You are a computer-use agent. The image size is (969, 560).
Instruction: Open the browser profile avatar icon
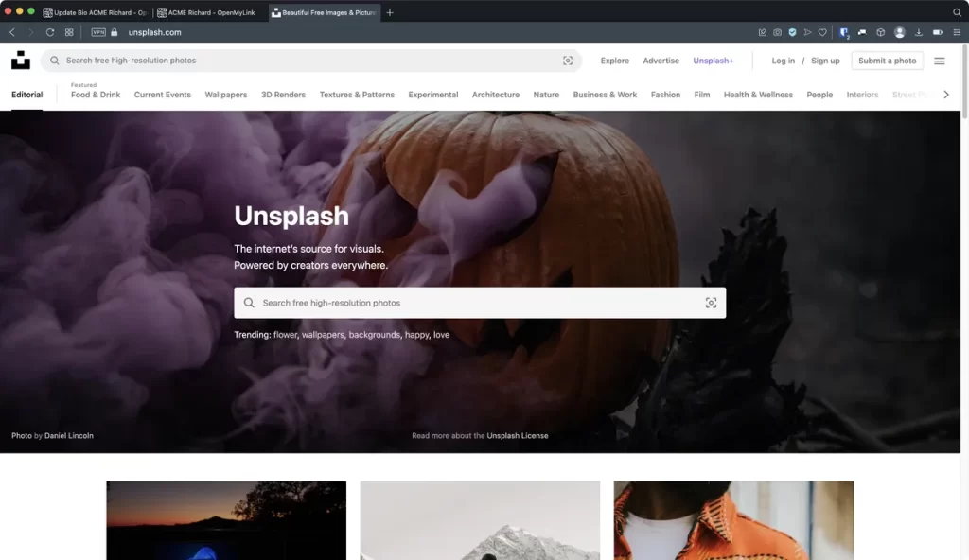(900, 32)
